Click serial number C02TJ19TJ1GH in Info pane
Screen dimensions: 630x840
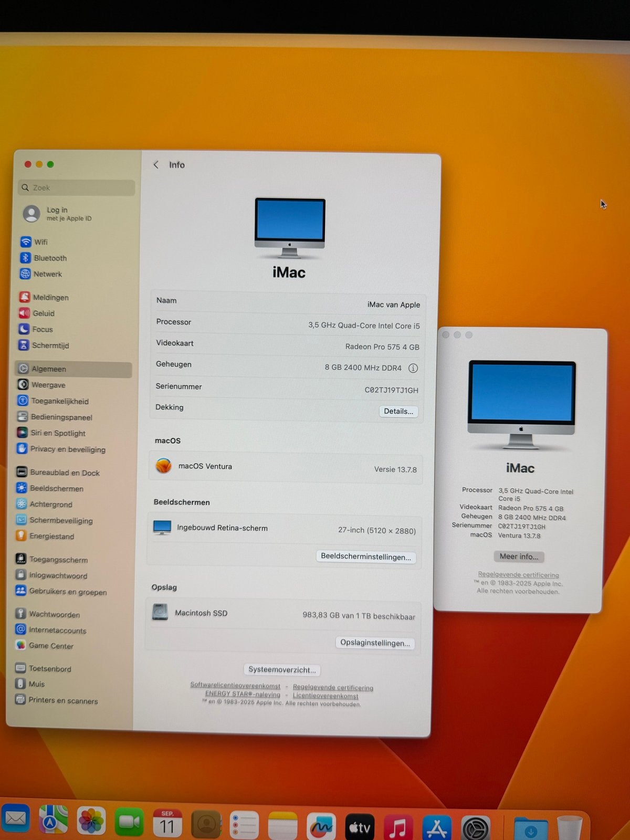click(391, 390)
